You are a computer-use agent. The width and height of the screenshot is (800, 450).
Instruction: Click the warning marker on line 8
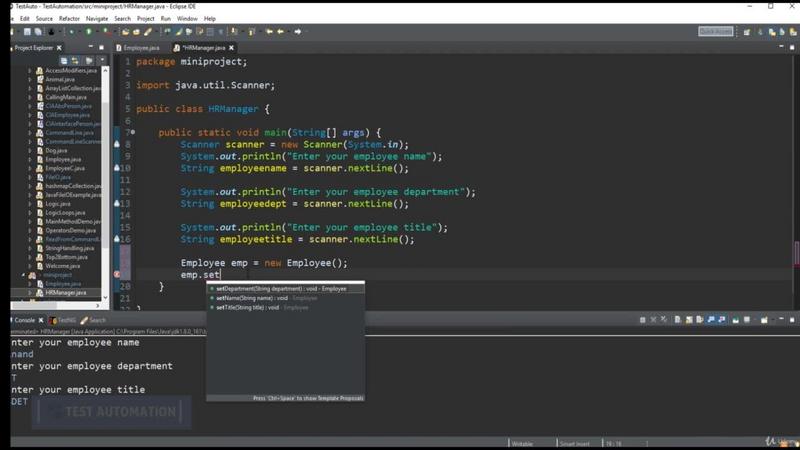coord(117,144)
